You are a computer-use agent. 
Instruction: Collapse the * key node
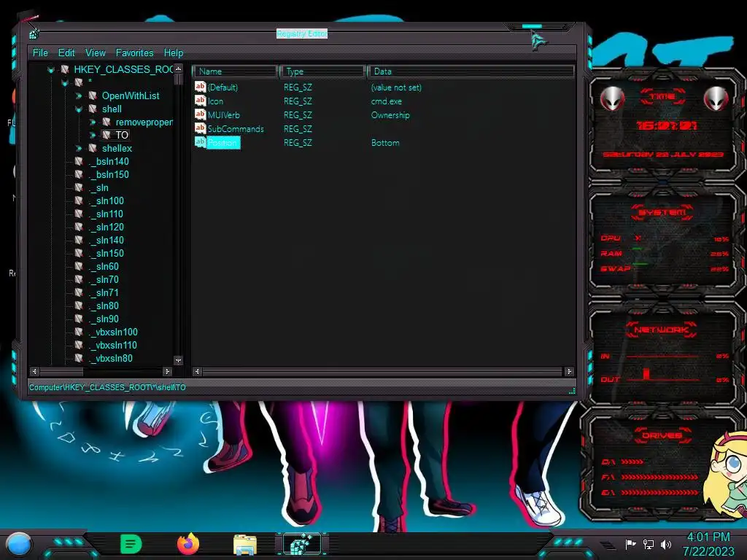click(65, 83)
